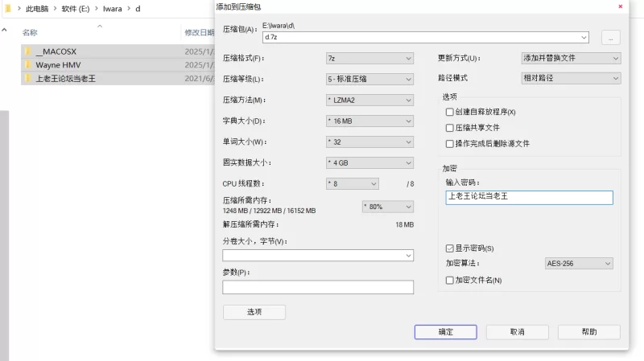Viewport: 644px width, 361px height.
Task: Click the chevron after 此电脑 in the breadcrumb
Action: tap(55, 8)
